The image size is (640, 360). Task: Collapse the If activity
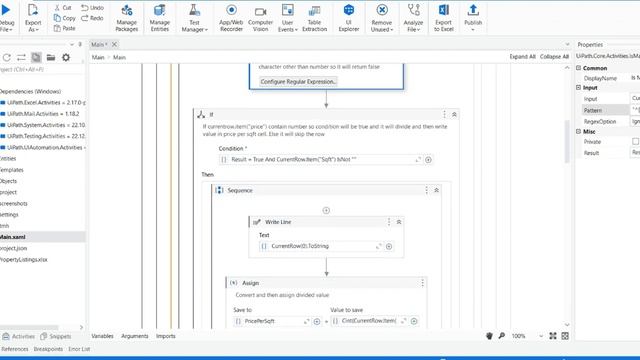[454, 115]
